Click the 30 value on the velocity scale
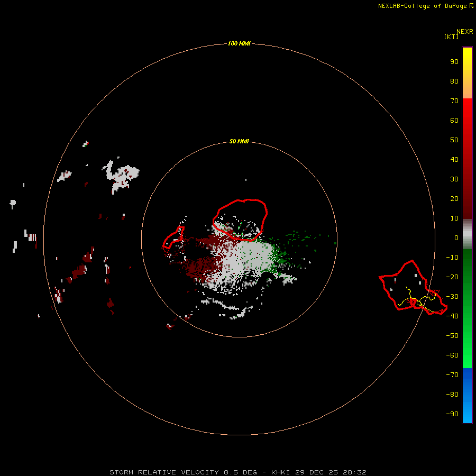Image resolution: width=476 pixels, height=476 pixels. 454,179
